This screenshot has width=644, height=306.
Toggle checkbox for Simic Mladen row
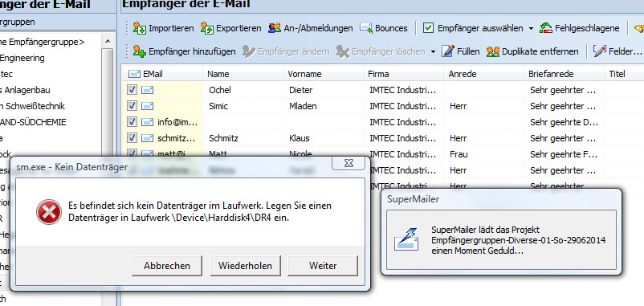click(132, 106)
